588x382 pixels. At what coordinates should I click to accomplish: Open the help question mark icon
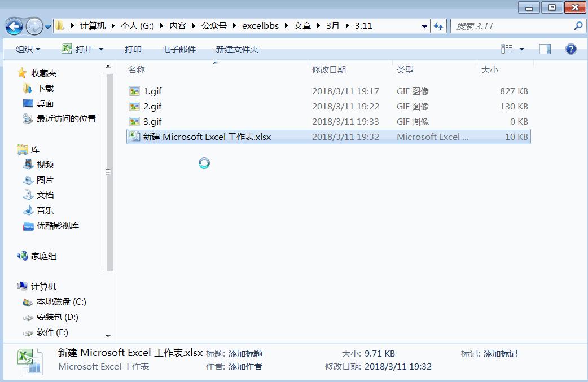[x=571, y=49]
